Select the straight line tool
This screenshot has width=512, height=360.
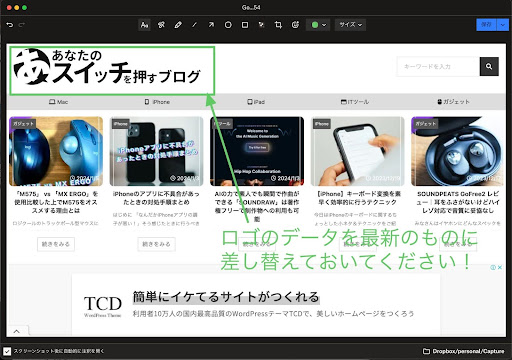click(x=195, y=25)
